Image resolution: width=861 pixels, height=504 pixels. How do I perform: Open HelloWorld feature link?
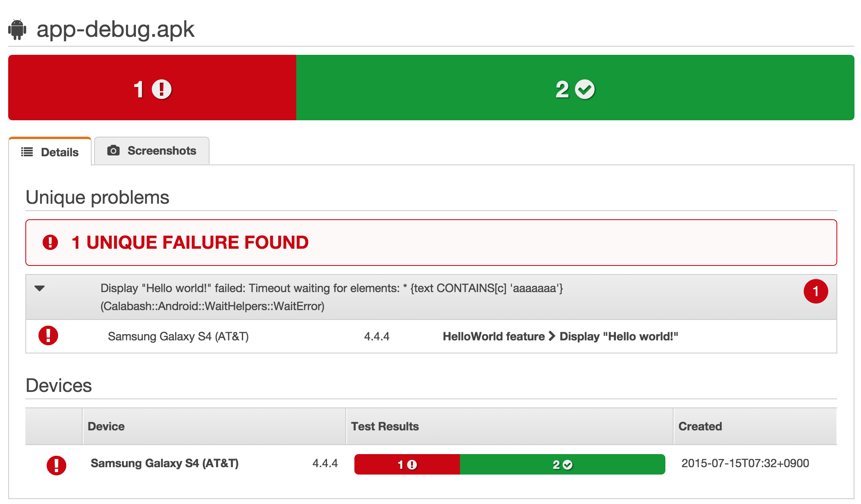(494, 336)
